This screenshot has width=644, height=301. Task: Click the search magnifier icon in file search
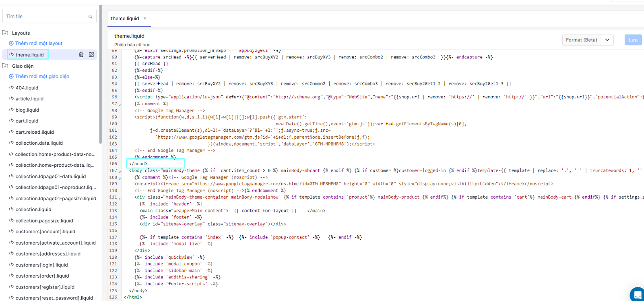coord(90,17)
